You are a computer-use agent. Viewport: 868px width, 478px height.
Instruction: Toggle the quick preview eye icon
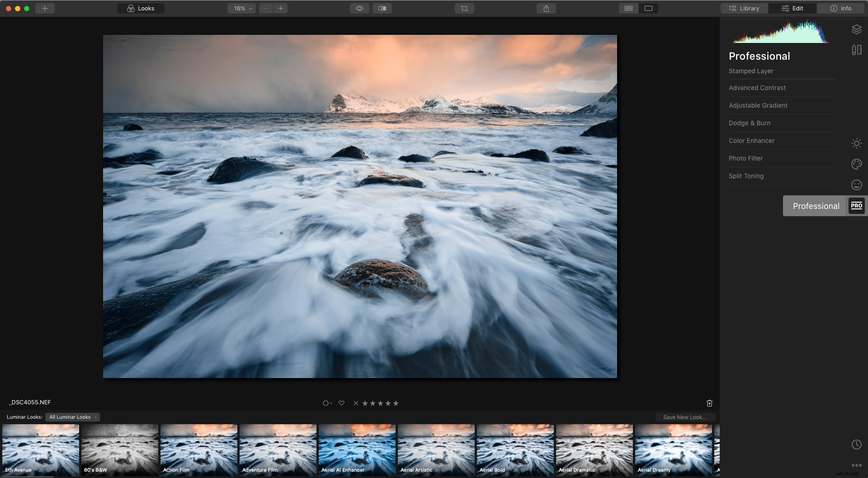point(359,8)
